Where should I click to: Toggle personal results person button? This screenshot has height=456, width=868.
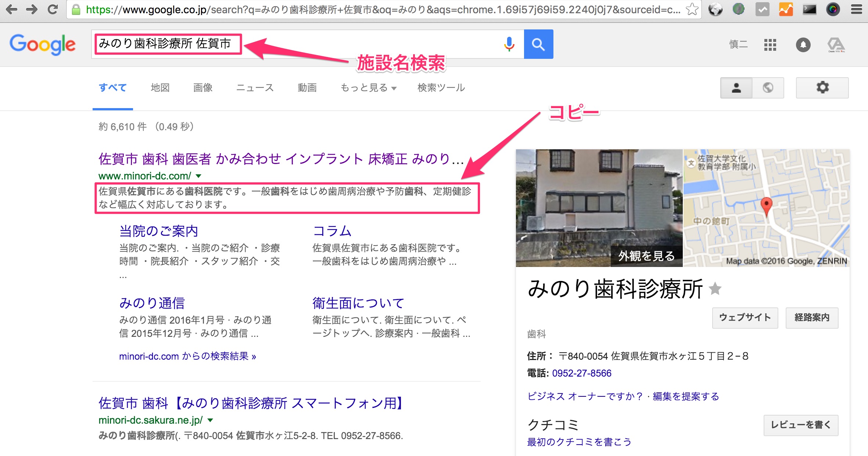tap(736, 88)
